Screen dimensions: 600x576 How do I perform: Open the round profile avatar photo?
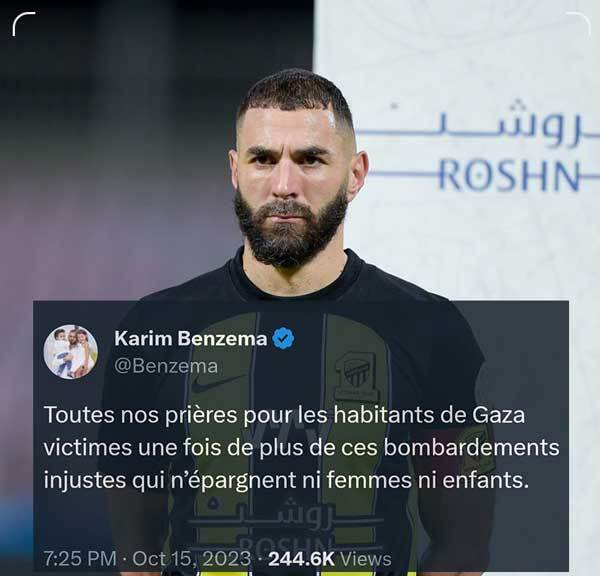point(71,352)
